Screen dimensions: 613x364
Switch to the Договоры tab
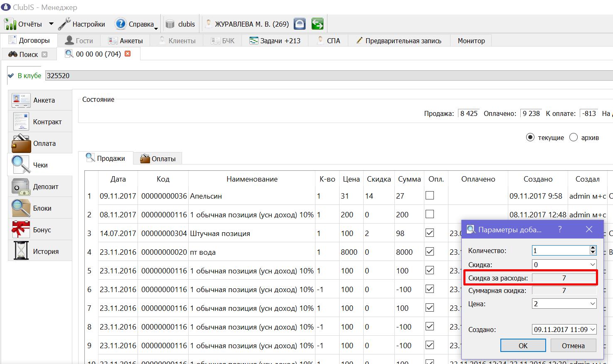tap(29, 40)
